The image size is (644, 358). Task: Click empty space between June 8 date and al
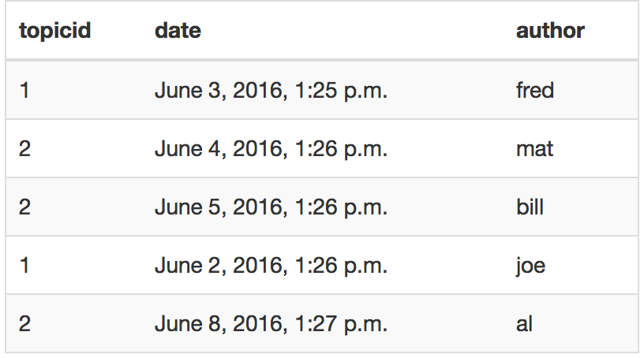pyautogui.click(x=451, y=324)
